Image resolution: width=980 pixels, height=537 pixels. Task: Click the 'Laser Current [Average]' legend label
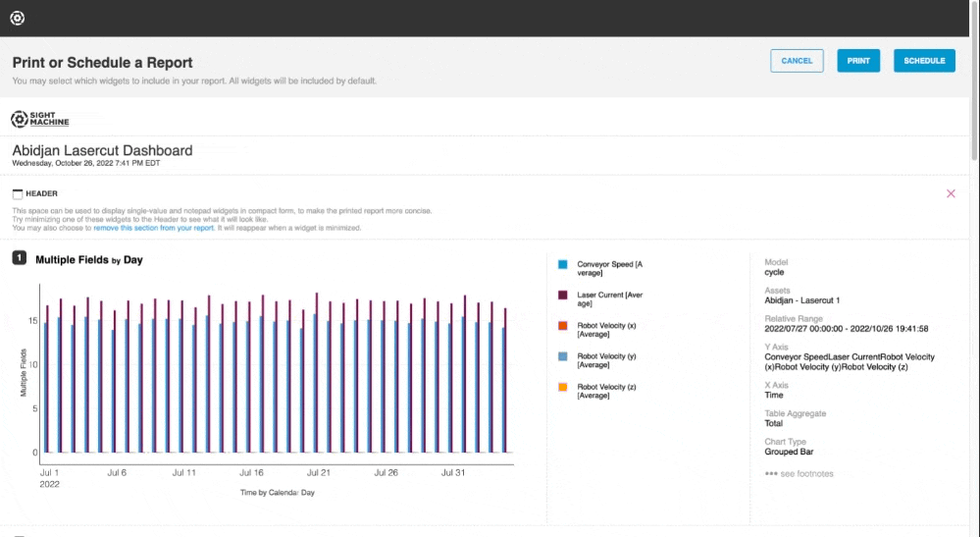(609, 299)
